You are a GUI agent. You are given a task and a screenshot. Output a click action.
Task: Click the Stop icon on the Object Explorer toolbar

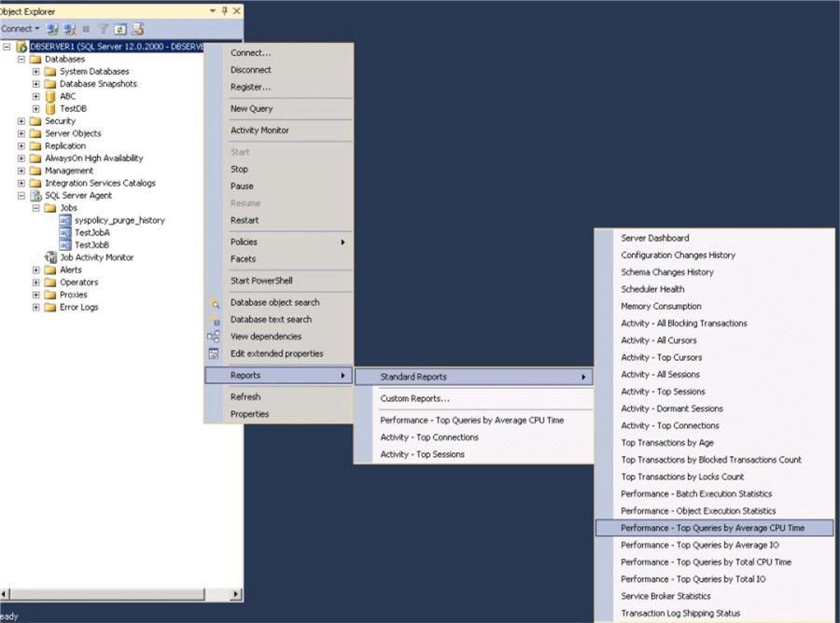click(x=86, y=28)
